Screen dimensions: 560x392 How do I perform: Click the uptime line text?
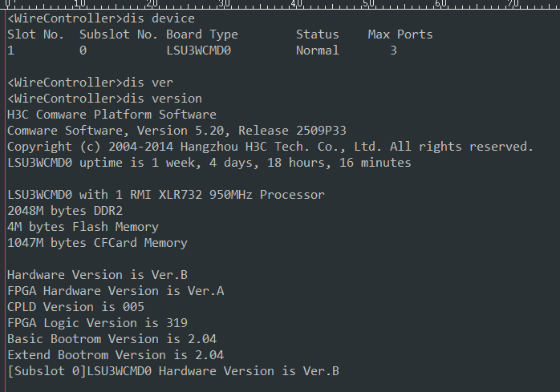click(209, 163)
